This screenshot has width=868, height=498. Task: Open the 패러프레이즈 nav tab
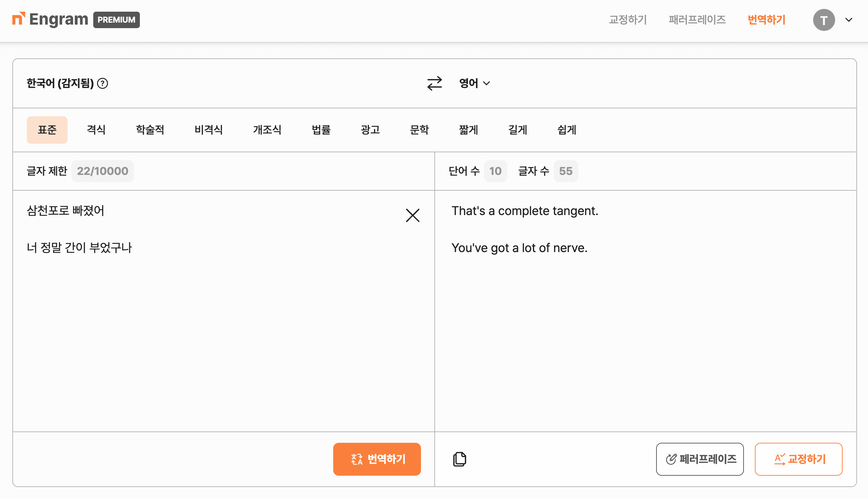[x=697, y=20]
